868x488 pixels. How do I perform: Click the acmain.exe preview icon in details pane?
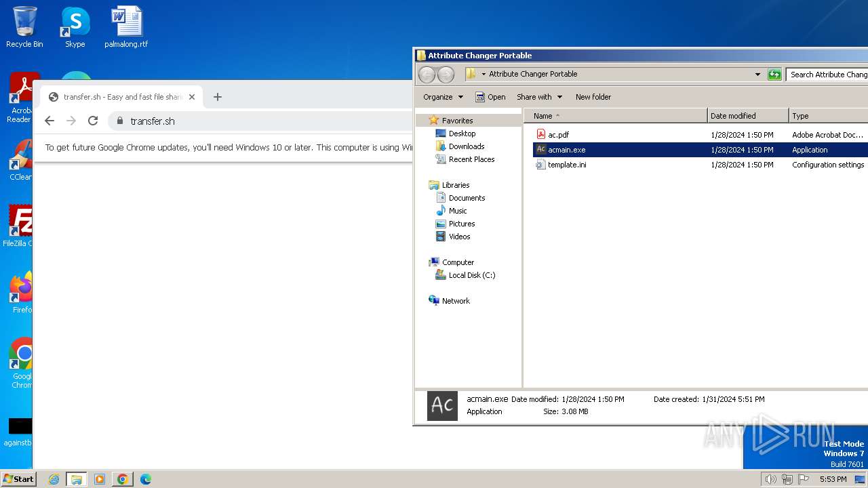[x=442, y=405]
